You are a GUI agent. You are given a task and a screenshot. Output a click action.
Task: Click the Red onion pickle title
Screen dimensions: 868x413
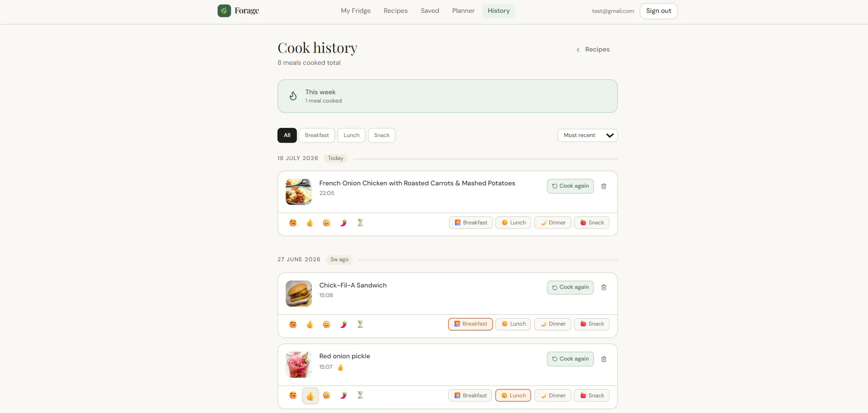pos(345,356)
